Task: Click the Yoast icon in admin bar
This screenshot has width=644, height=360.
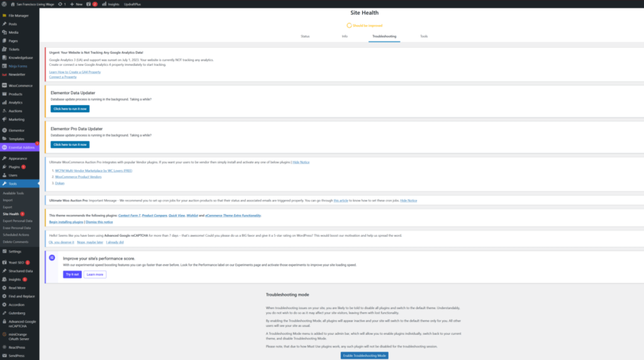Action: [88, 4]
